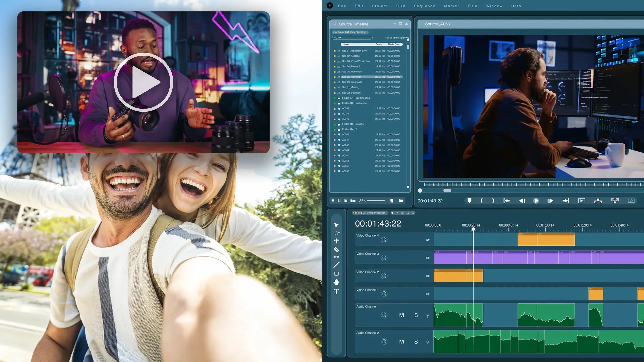
Task: Open the search filter dropdown arrow
Action: point(340,38)
